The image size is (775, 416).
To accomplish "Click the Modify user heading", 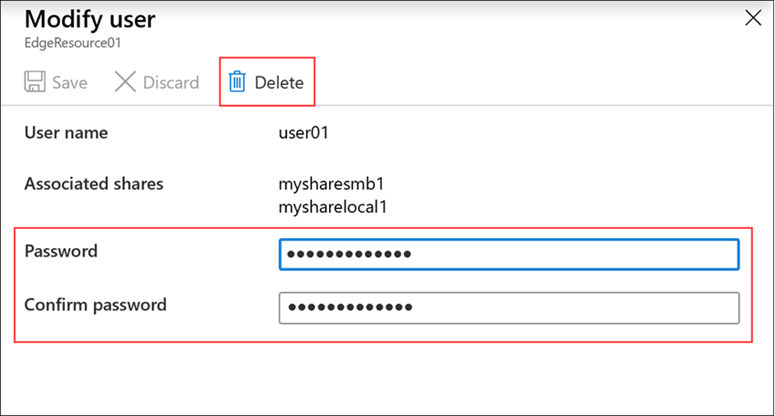I will tap(90, 20).
